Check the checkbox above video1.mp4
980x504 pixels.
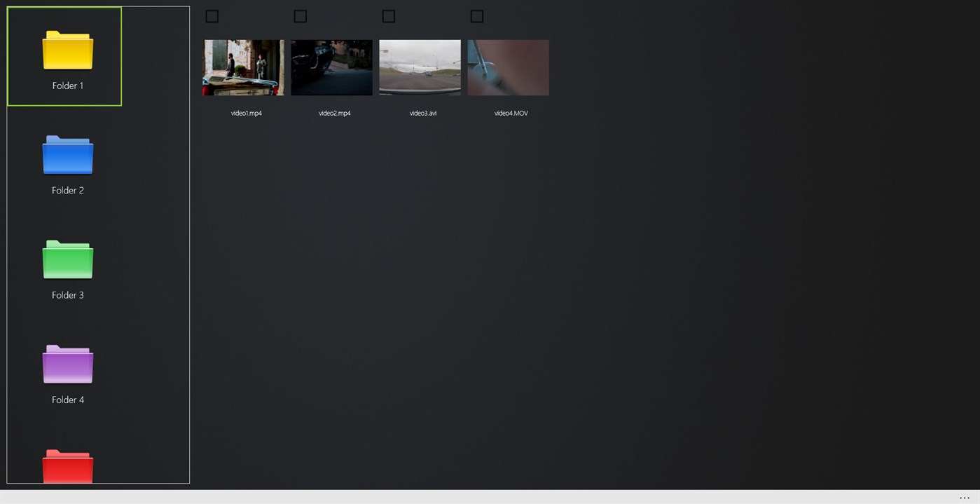pyautogui.click(x=212, y=15)
